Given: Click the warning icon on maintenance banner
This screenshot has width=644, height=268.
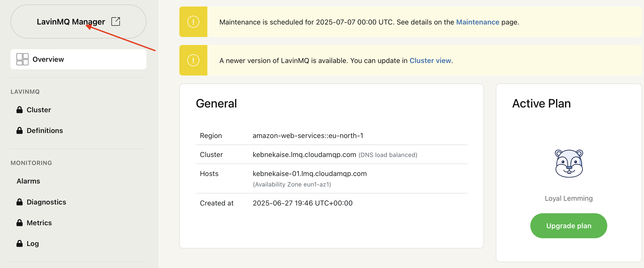Looking at the screenshot, I should [x=193, y=22].
